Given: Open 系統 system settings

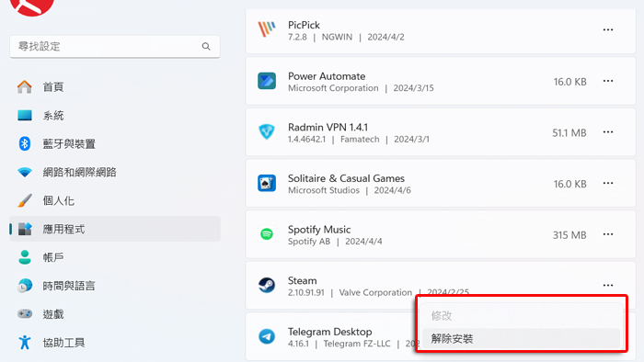Looking at the screenshot, I should (115, 116).
